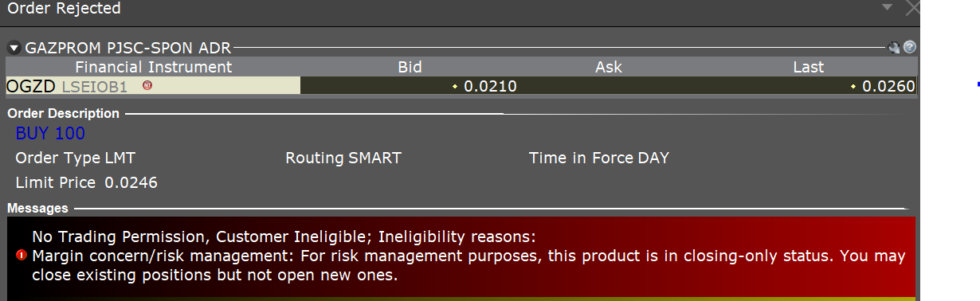
Task: Click the red error exclamation icon
Action: click(21, 256)
